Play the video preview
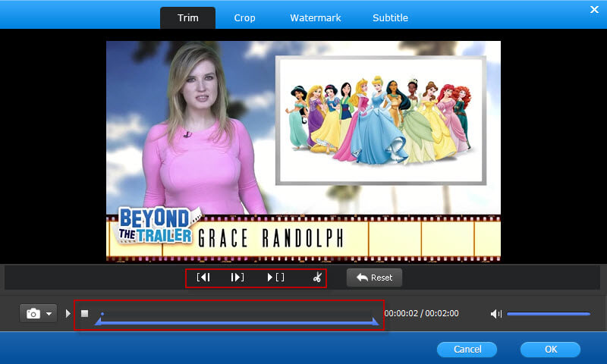Image resolution: width=607 pixels, height=364 pixels. pyautogui.click(x=68, y=313)
